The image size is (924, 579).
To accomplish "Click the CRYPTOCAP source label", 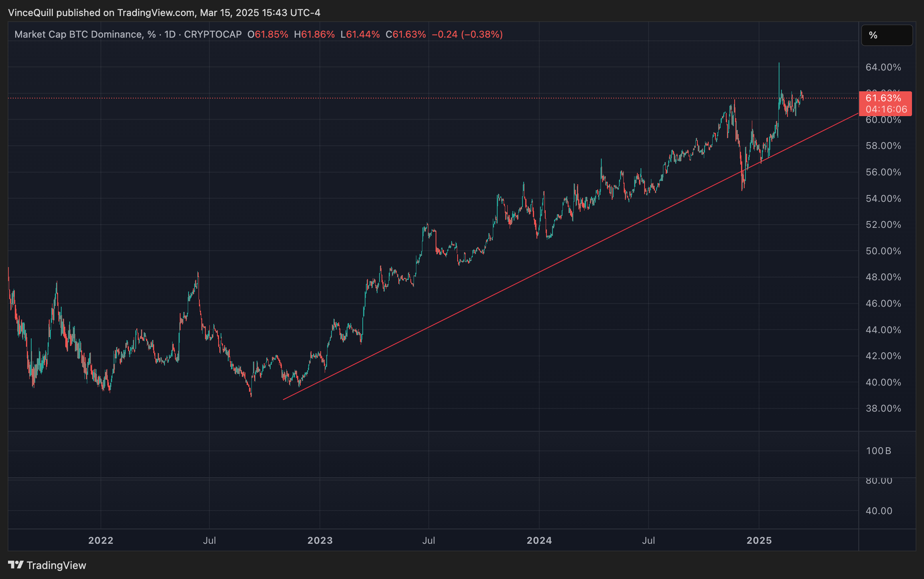I will pos(213,34).
